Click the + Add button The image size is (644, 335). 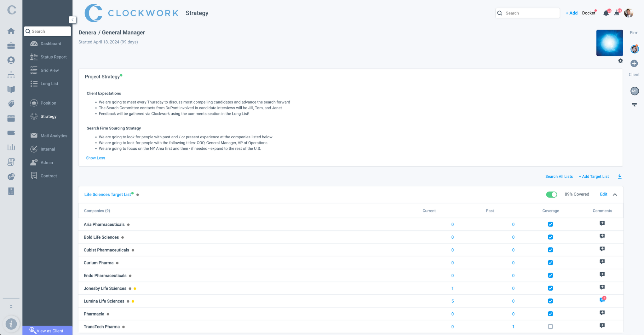(572, 13)
